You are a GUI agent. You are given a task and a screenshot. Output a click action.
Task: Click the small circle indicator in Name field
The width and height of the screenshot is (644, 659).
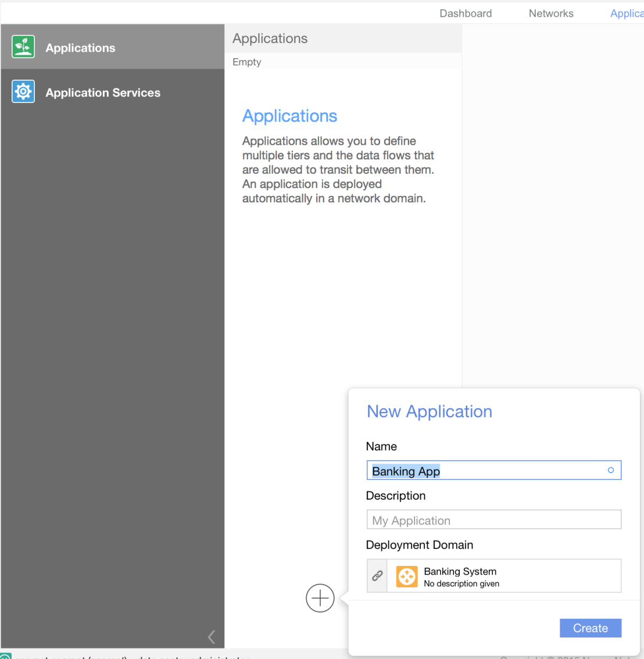610,471
